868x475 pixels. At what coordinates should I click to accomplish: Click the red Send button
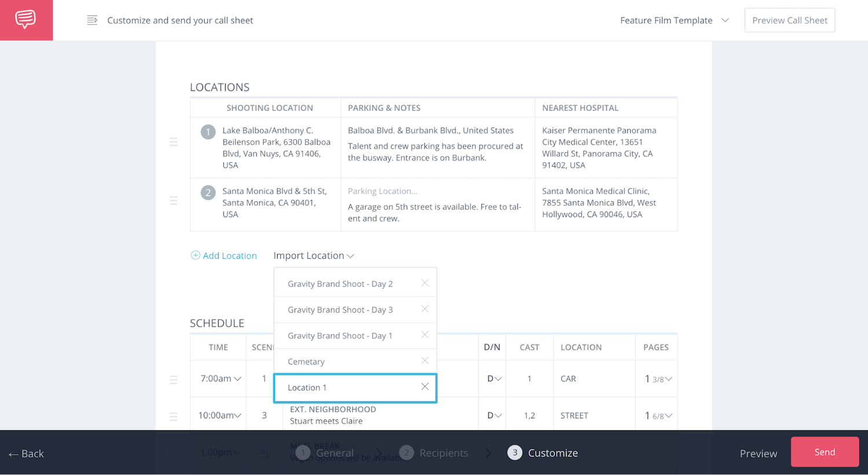coord(825,452)
